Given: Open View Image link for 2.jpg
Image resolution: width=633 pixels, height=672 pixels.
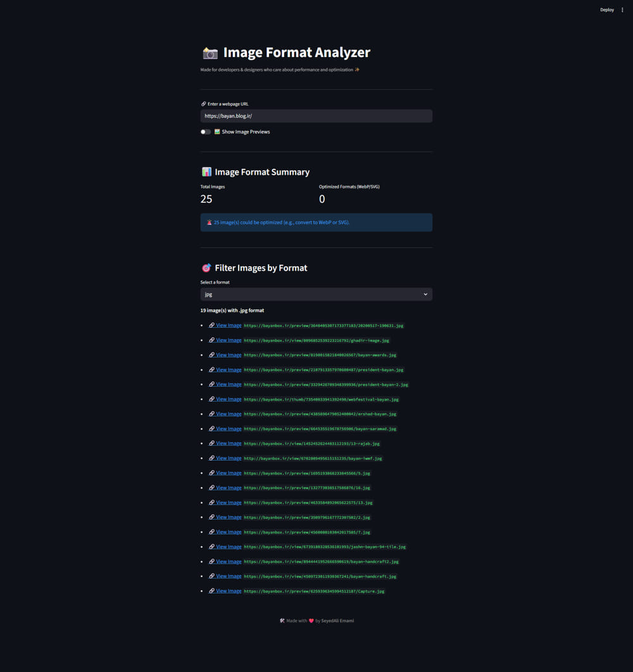Looking at the screenshot, I should [x=225, y=517].
